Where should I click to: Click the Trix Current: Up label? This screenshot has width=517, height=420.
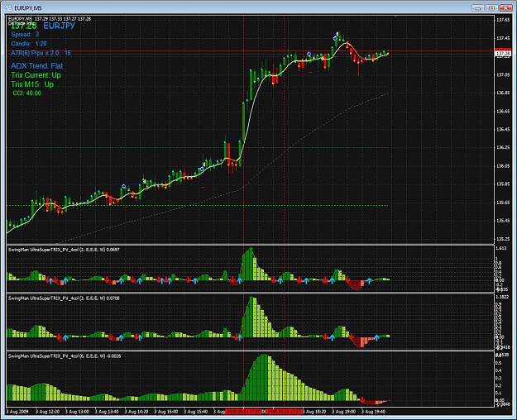[36, 75]
